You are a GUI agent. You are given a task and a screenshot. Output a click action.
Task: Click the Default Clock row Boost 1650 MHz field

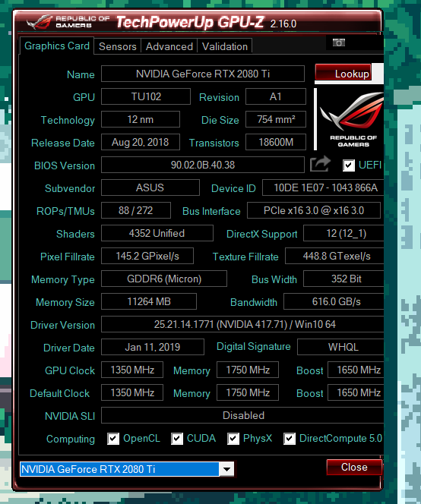356,392
